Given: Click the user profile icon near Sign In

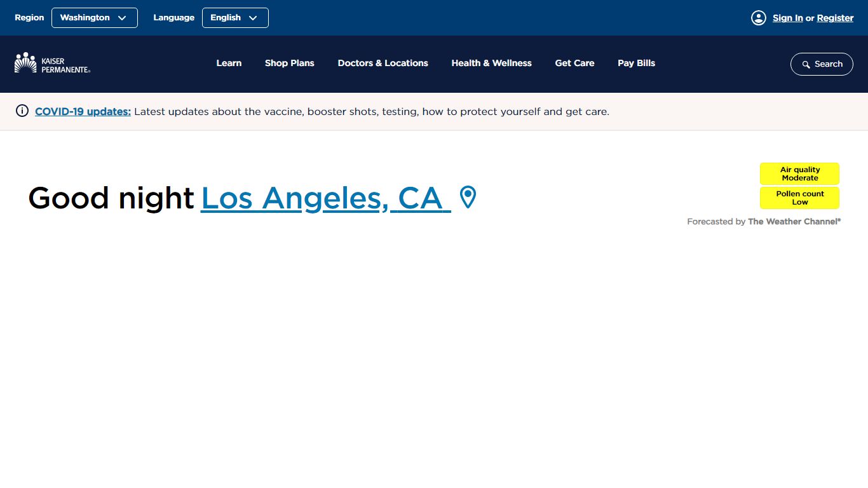Looking at the screenshot, I should [x=758, y=18].
